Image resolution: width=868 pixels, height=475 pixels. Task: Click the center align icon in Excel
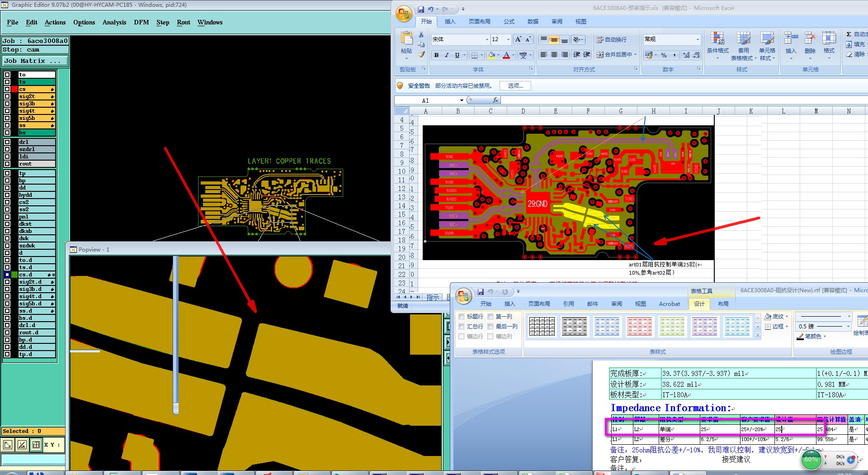click(554, 55)
